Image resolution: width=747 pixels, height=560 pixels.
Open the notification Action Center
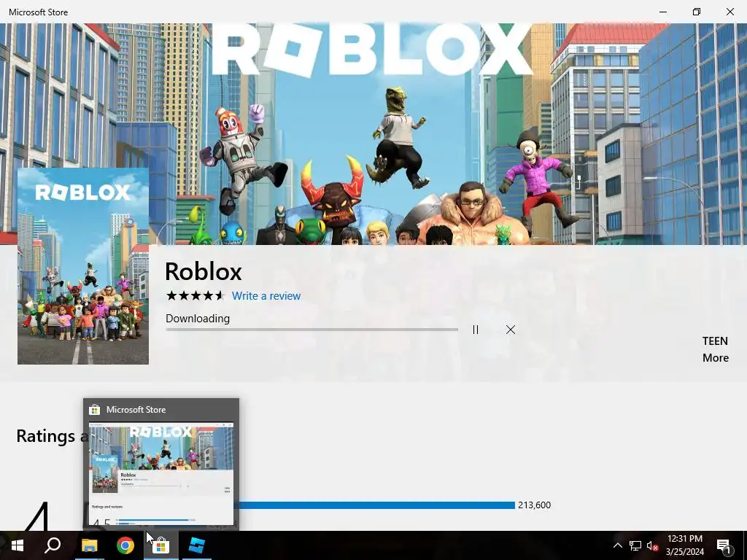[724, 545]
